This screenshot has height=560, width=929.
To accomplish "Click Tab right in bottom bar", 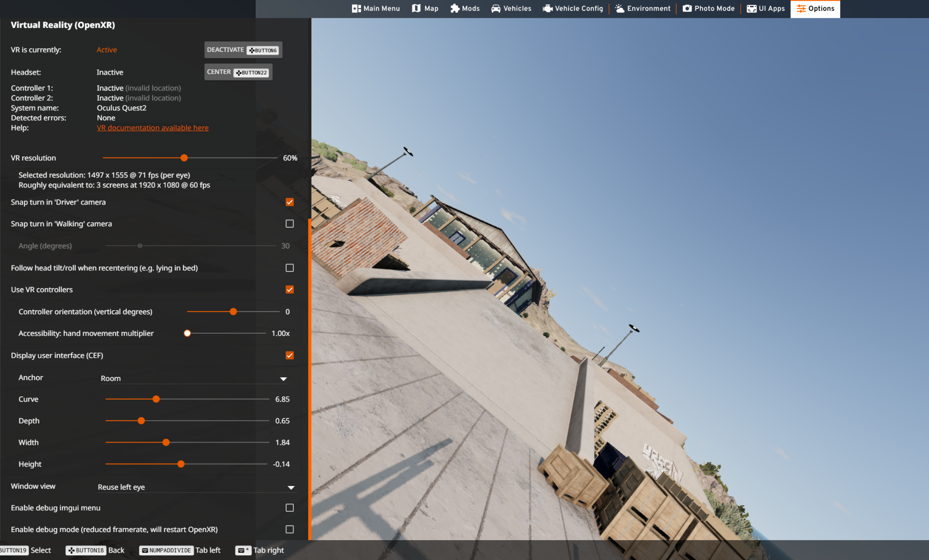I will click(260, 550).
